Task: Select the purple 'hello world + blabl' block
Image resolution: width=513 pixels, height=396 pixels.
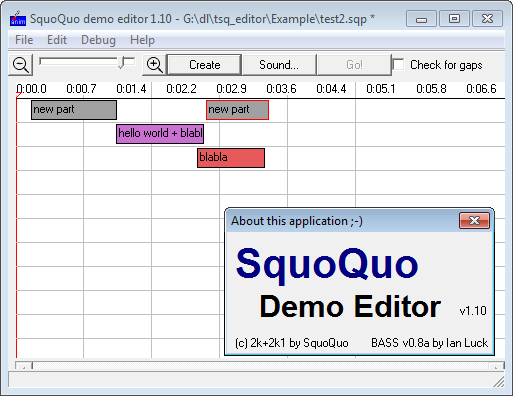Action: point(160,134)
